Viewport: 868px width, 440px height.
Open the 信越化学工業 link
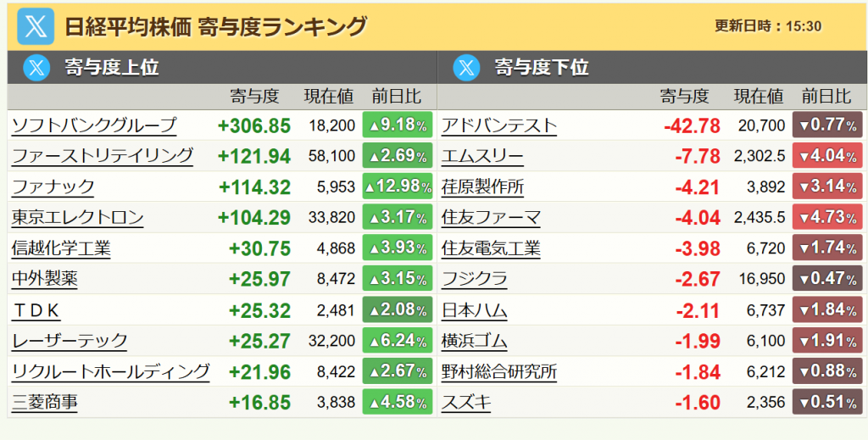click(61, 248)
